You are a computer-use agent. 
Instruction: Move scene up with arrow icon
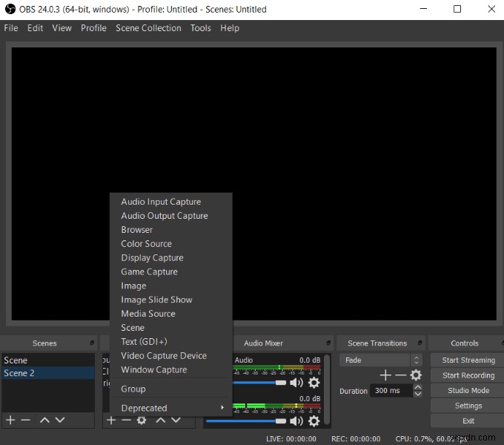pos(44,420)
